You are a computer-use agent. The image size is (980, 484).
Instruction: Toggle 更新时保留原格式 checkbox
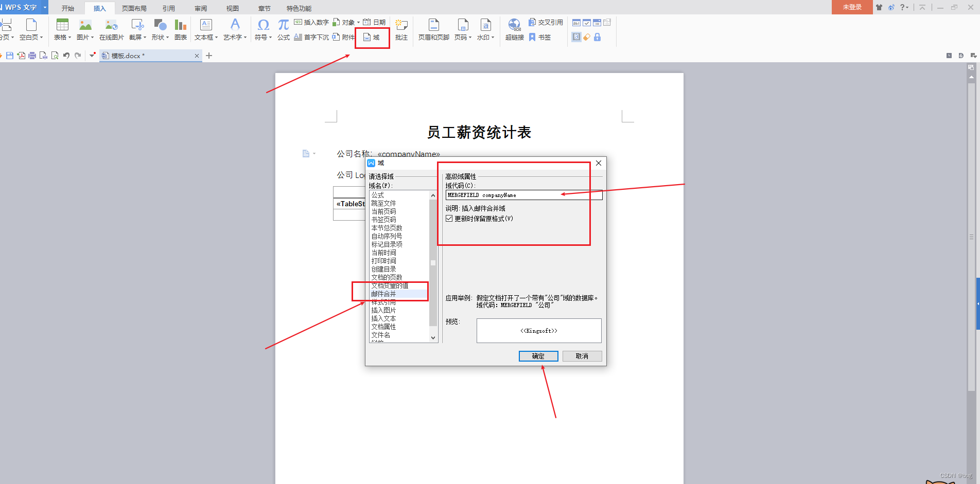click(x=449, y=219)
